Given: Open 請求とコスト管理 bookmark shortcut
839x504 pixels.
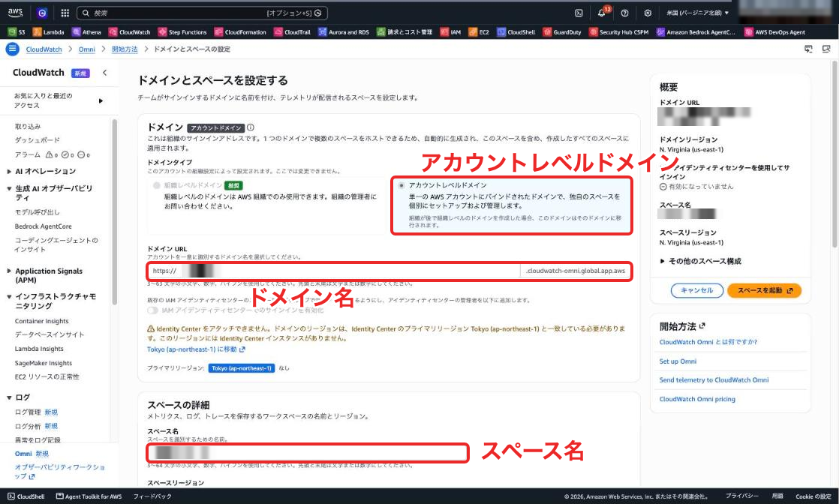Looking at the screenshot, I should tap(404, 32).
